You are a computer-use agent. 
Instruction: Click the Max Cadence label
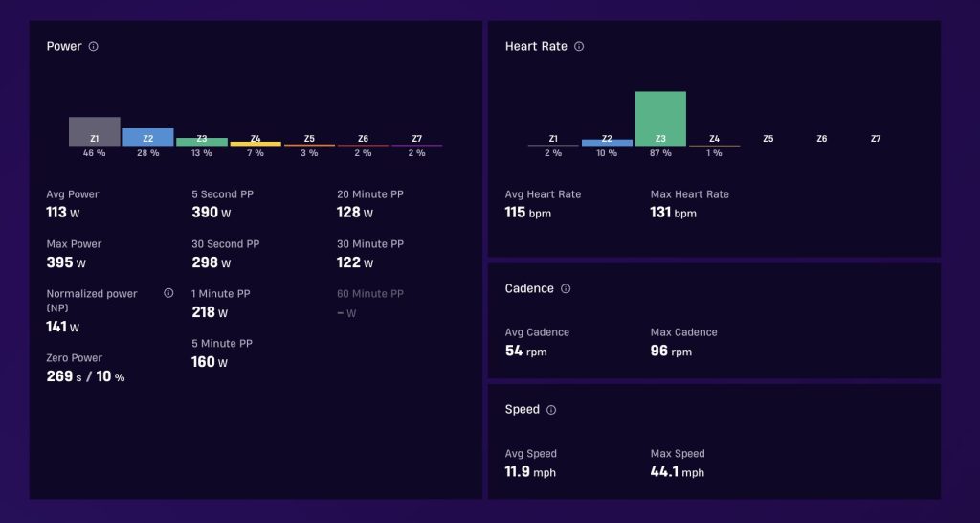[683, 332]
